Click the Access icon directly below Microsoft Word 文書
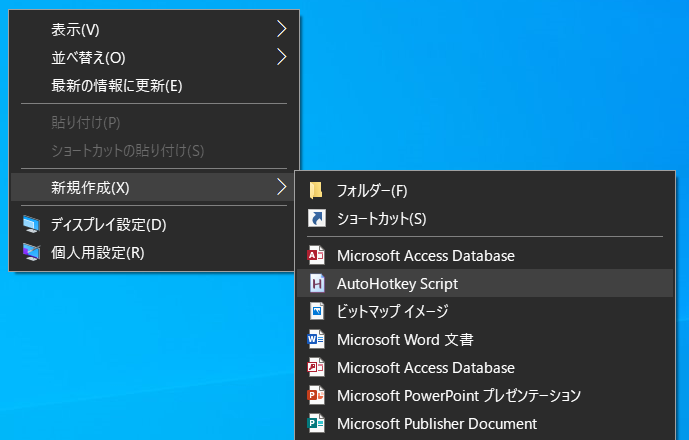This screenshot has height=440, width=689. pos(316,367)
